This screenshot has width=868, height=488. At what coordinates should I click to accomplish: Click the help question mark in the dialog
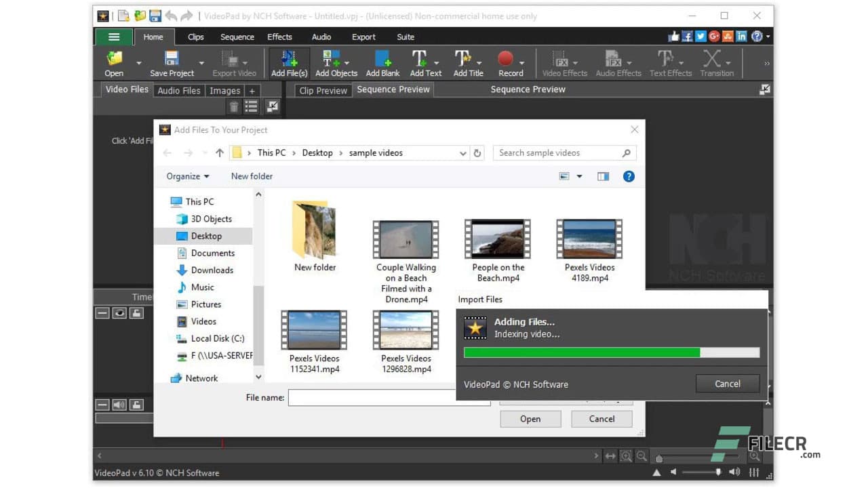point(628,176)
